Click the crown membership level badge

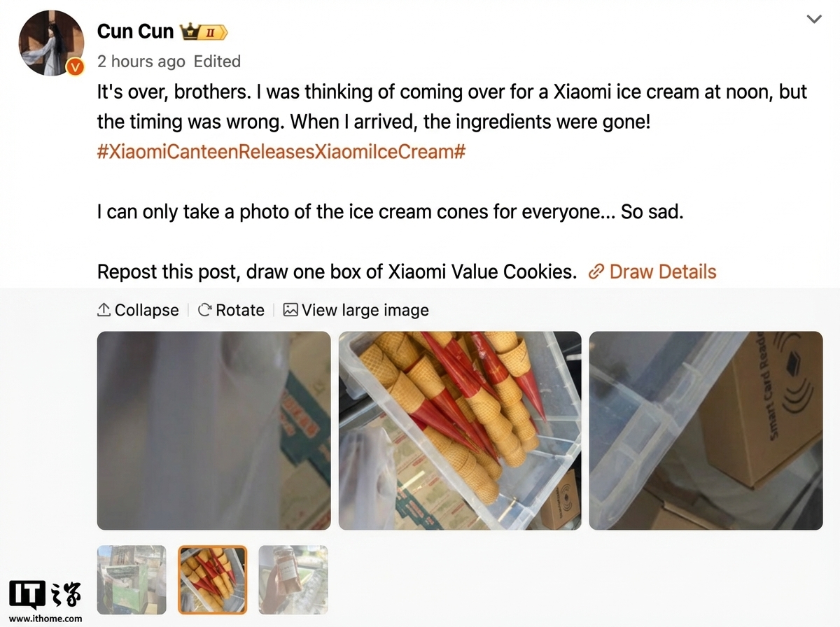click(x=204, y=32)
